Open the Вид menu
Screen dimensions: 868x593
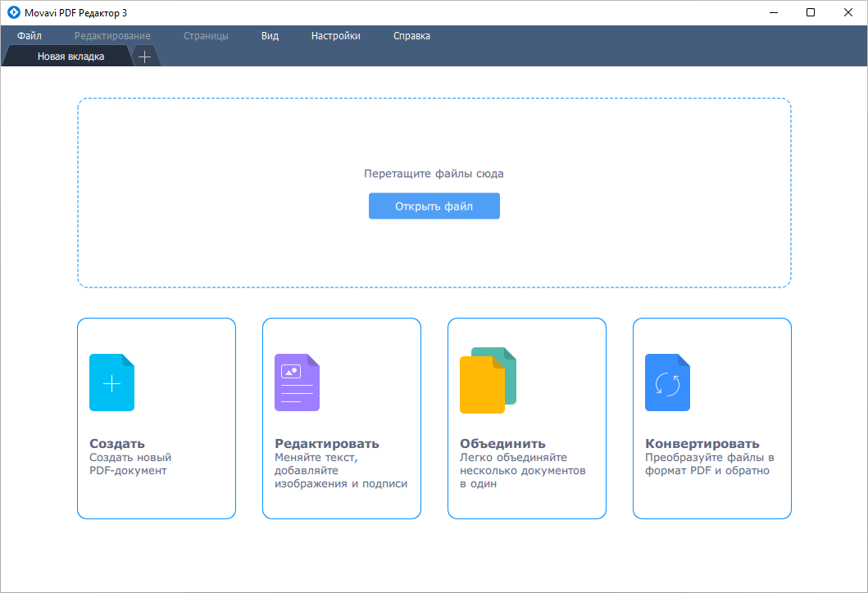269,35
